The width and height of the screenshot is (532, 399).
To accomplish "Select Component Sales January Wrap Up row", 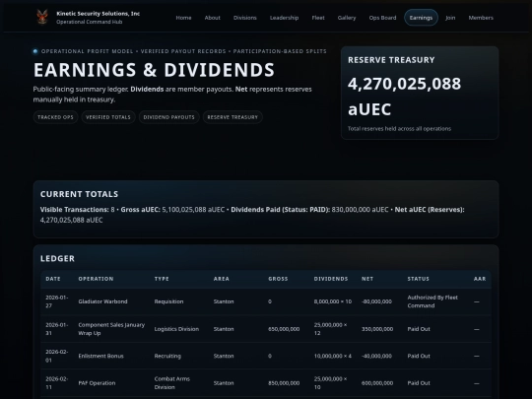I will 266,329.
